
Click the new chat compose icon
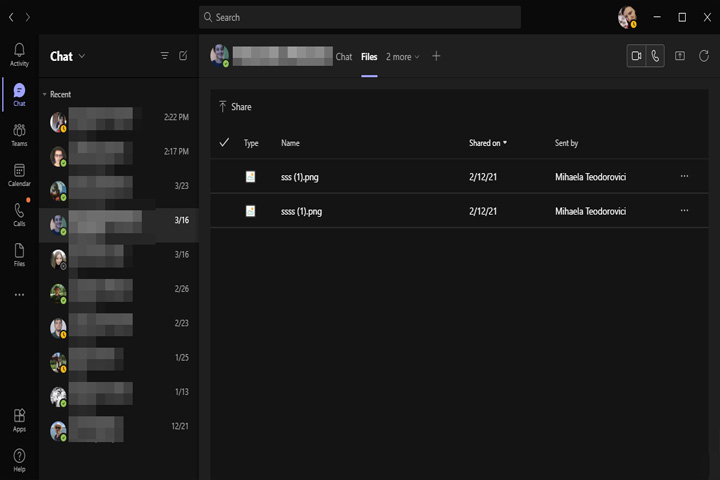tap(183, 56)
